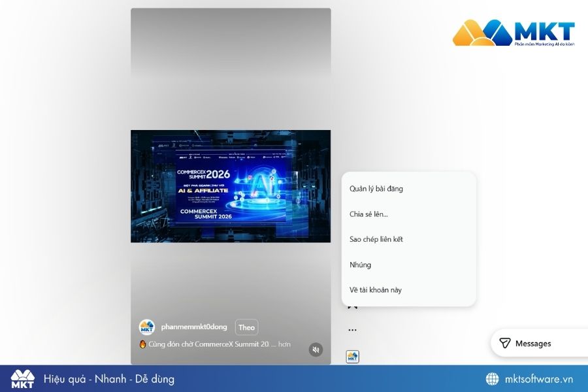Open Về tài khoản này menu entry
This screenshot has height=392, width=588.
click(376, 290)
